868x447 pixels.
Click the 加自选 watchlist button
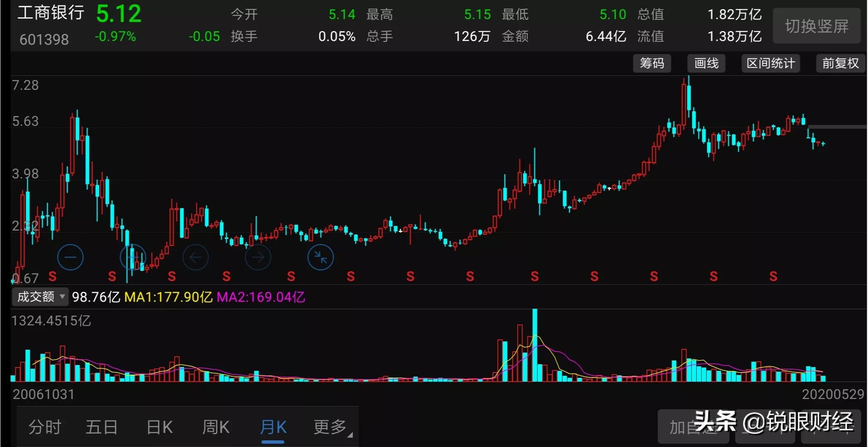click(693, 428)
